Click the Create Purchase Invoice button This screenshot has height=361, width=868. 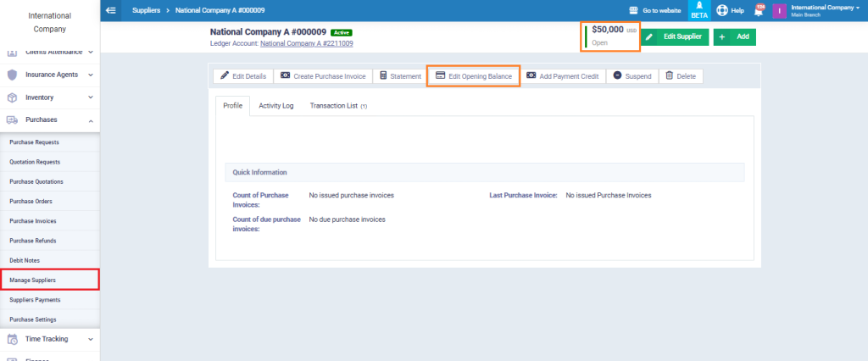pyautogui.click(x=323, y=76)
